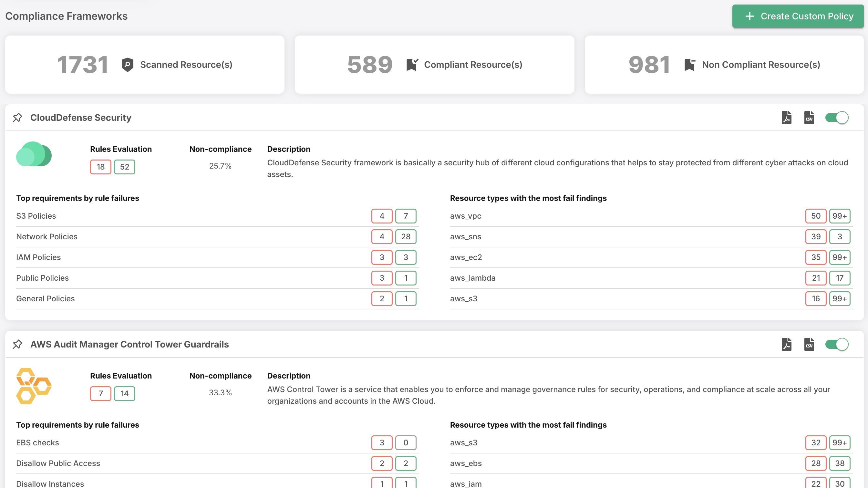
Task: Click the Non Compliant Resources flag icon
Action: point(689,65)
